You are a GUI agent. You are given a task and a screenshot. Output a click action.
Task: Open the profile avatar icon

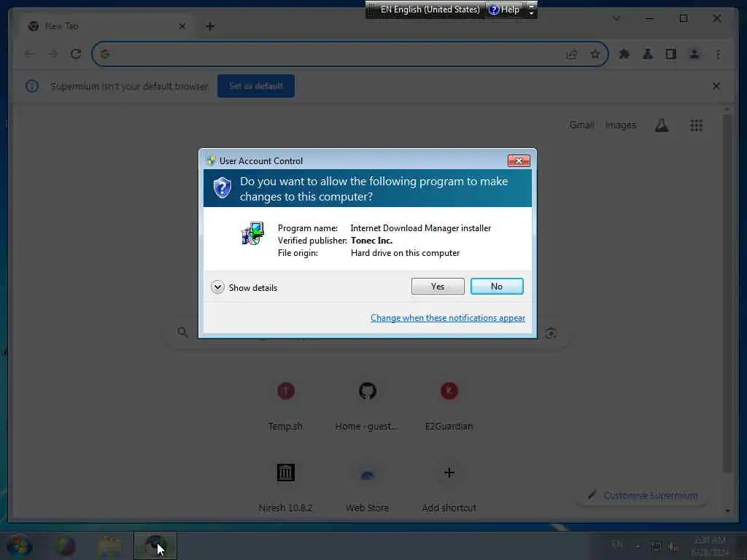tap(694, 54)
